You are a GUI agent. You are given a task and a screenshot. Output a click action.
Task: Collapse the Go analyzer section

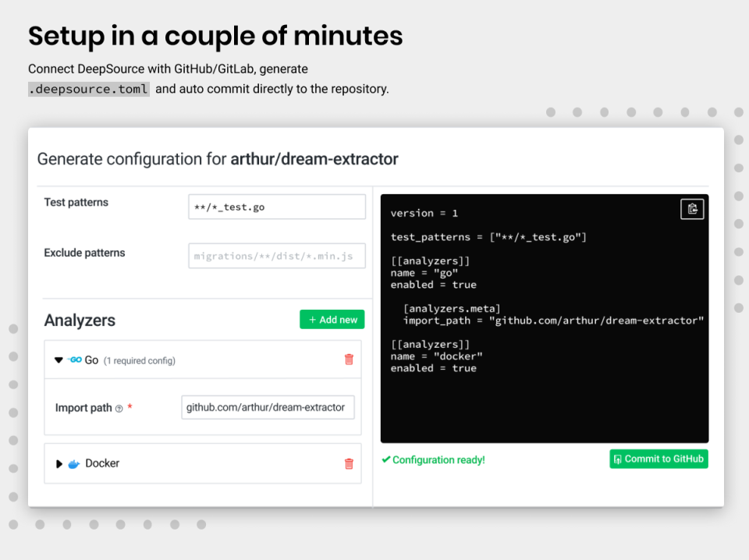tap(59, 360)
